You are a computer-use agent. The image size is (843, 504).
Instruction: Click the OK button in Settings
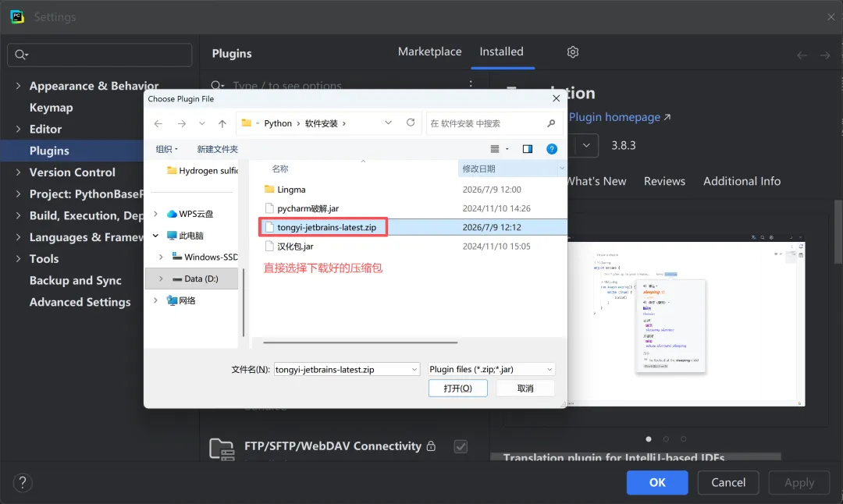point(657,482)
